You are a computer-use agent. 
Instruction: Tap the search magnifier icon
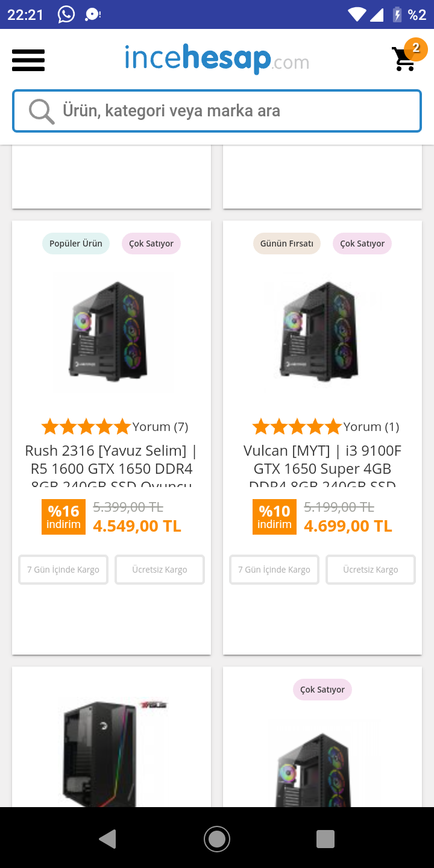coord(42,111)
